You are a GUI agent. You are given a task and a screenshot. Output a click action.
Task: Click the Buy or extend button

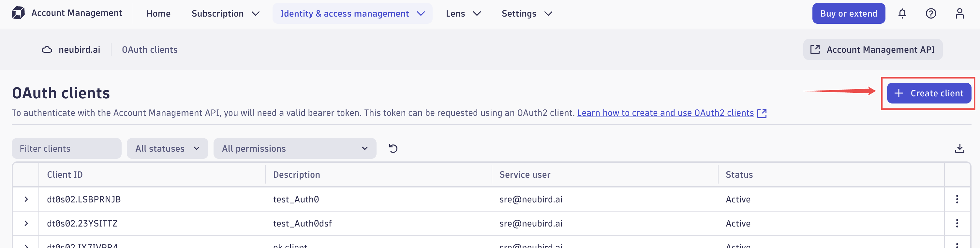click(x=848, y=14)
